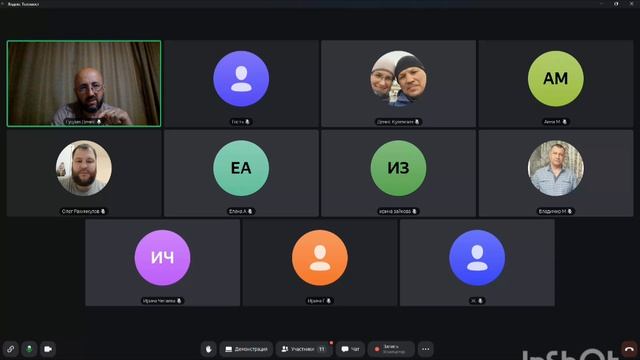Click the name label under bearded man photo

pos(83,211)
